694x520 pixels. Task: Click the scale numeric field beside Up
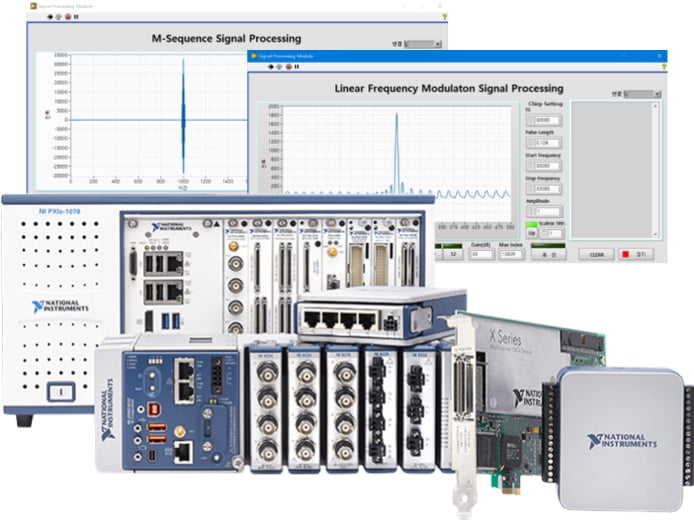555,233
